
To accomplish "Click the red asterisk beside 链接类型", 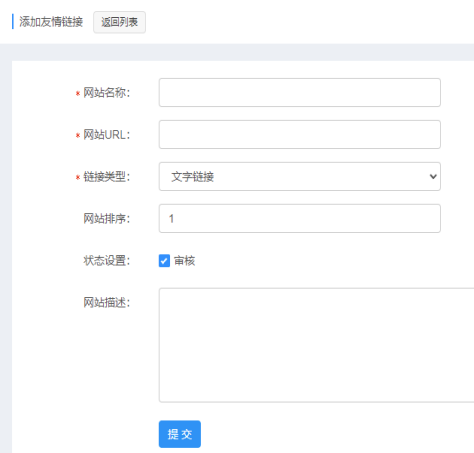I will [78, 178].
